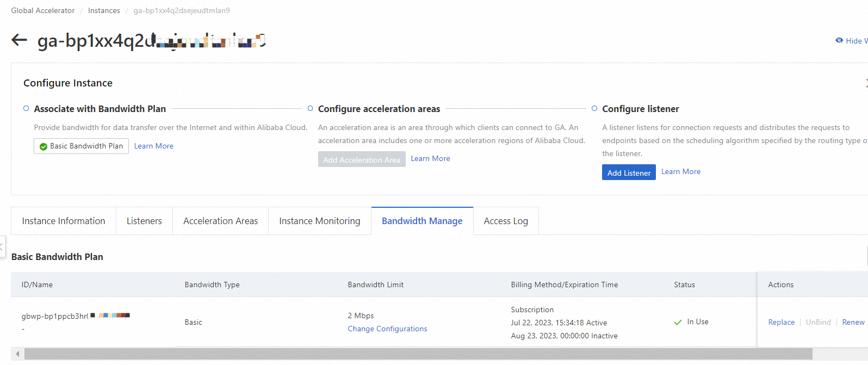The image size is (868, 365).
Task: Open the Instance Monitoring tab
Action: pyautogui.click(x=320, y=221)
